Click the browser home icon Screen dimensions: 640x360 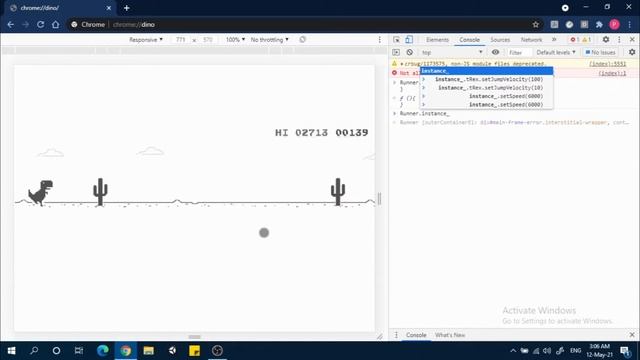[x=56, y=24]
